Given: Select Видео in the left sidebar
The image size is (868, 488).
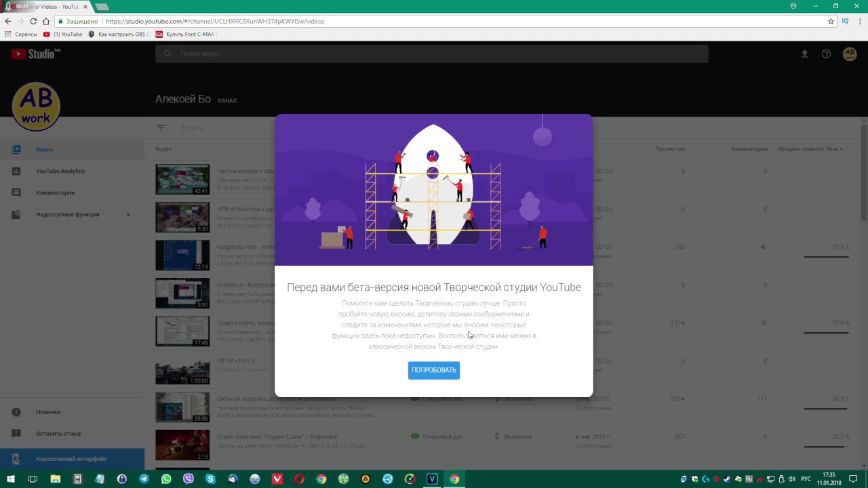Looking at the screenshot, I should (72, 149).
